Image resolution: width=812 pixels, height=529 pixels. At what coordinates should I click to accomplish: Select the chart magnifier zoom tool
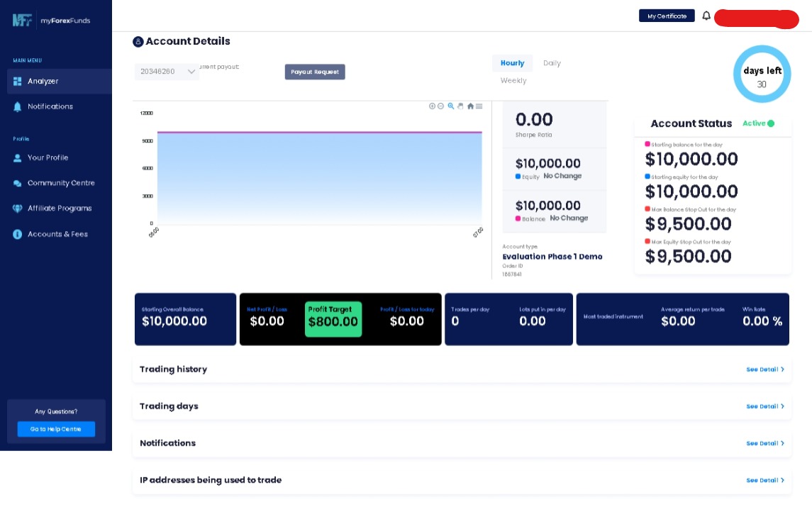pos(451,106)
